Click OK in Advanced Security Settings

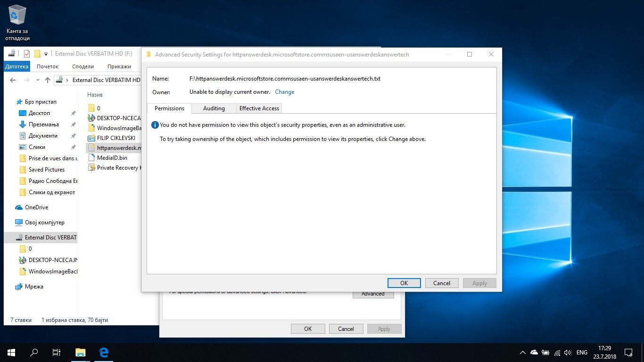(404, 283)
